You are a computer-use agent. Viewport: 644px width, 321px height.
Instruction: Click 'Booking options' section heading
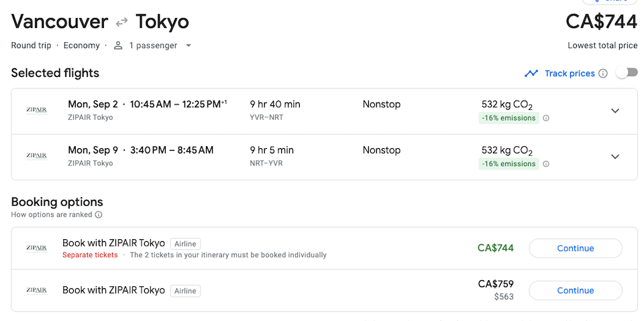point(57,202)
